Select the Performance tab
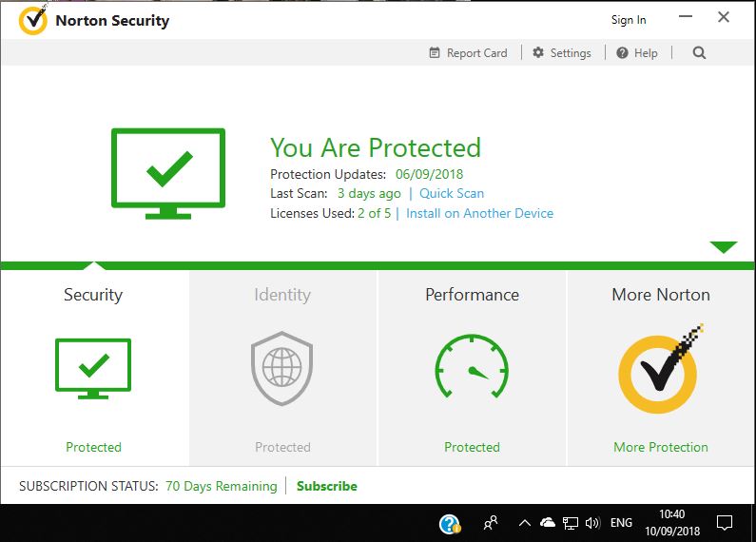The width and height of the screenshot is (756, 542). coord(473,367)
